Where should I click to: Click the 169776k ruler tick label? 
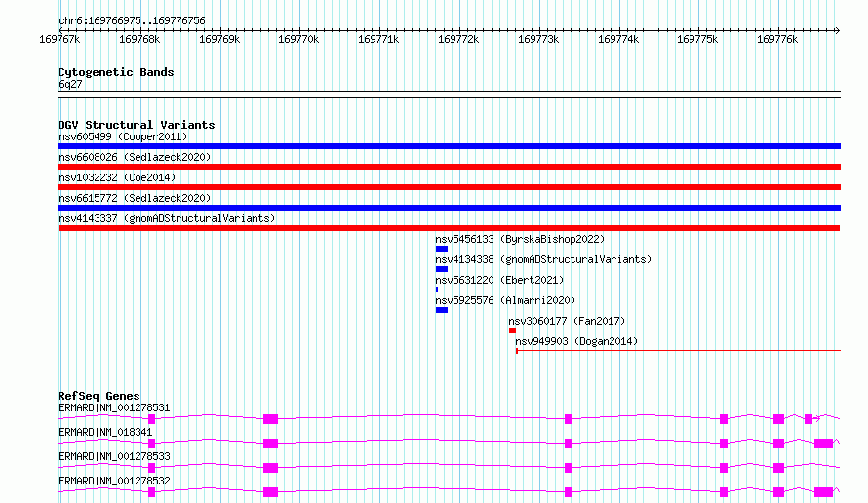(777, 39)
